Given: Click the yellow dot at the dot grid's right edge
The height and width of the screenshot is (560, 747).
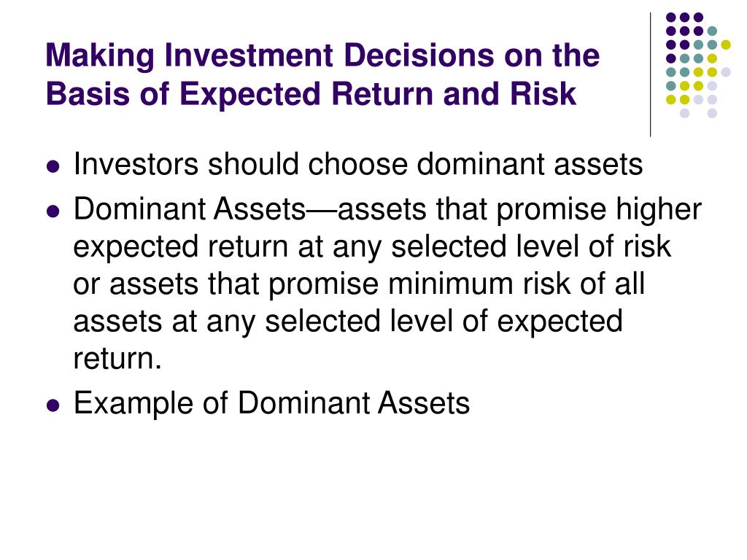Looking at the screenshot, I should coord(726,44).
